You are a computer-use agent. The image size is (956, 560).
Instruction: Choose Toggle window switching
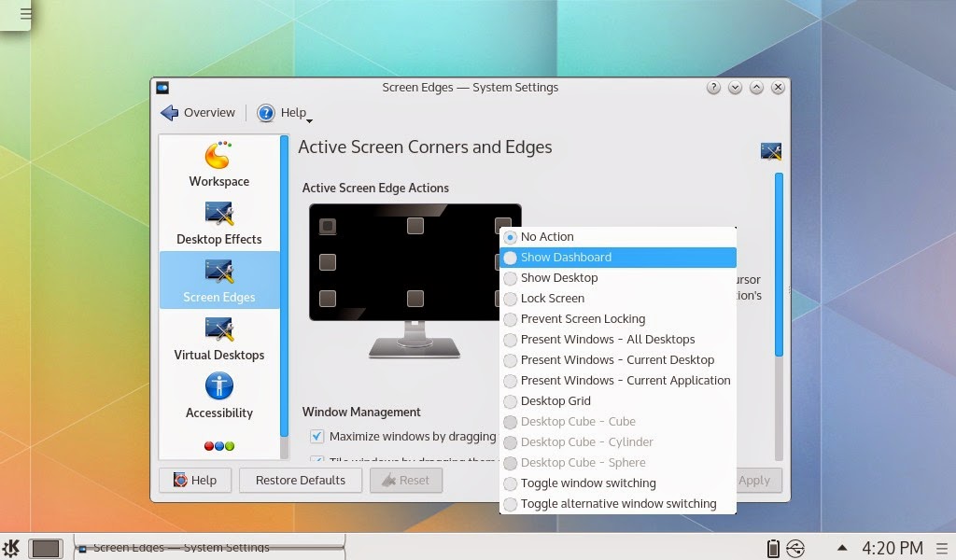618,483
